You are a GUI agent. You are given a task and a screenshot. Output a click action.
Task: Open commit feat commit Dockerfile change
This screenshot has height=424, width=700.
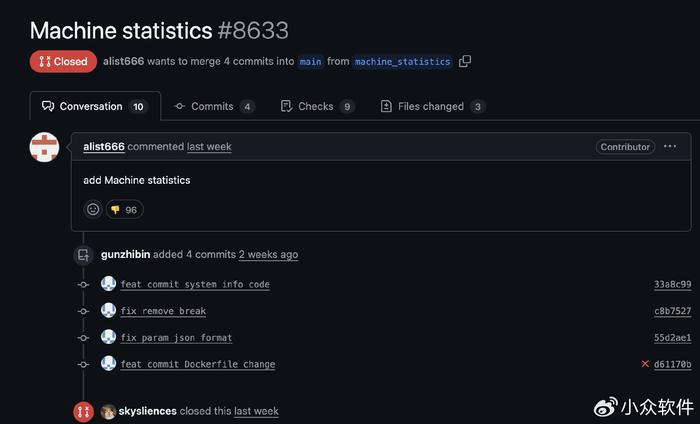(198, 364)
